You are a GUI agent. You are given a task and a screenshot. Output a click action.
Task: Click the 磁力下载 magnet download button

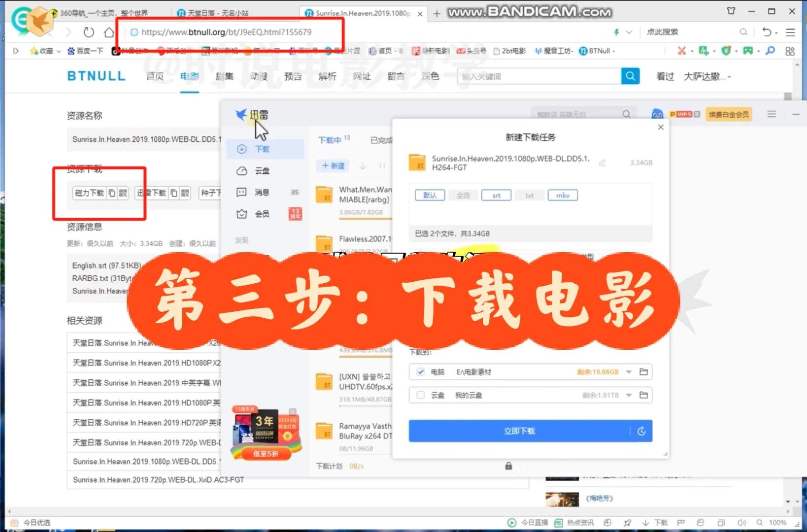89,193
